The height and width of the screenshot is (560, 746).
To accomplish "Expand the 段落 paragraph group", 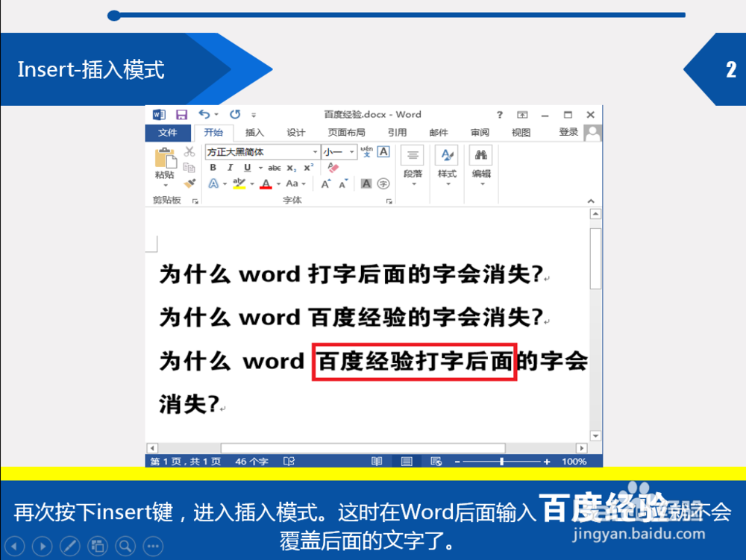I will click(x=413, y=166).
